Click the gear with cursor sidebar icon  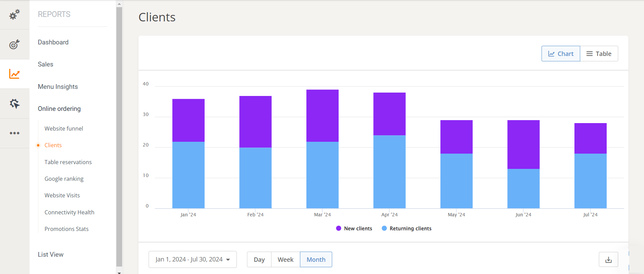tap(14, 104)
